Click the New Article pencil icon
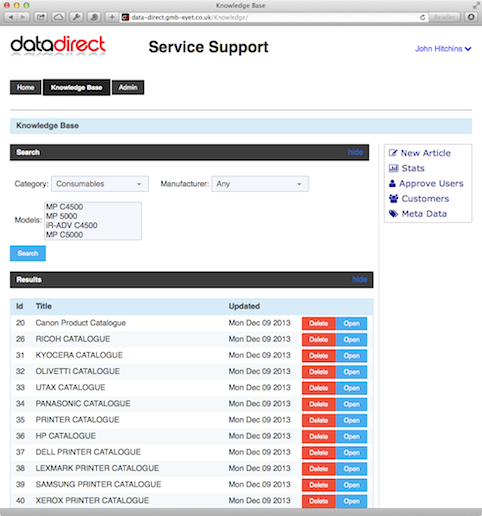Image resolution: width=482 pixels, height=516 pixels. 393,153
